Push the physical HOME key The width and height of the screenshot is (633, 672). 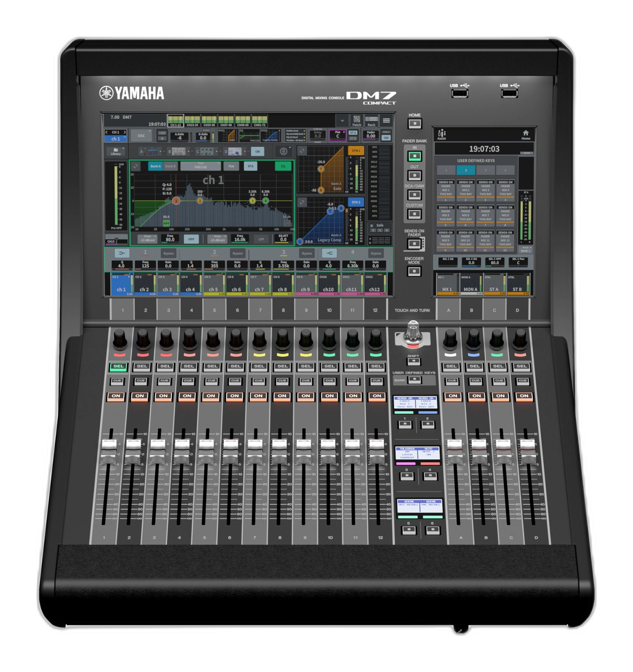coord(414,124)
